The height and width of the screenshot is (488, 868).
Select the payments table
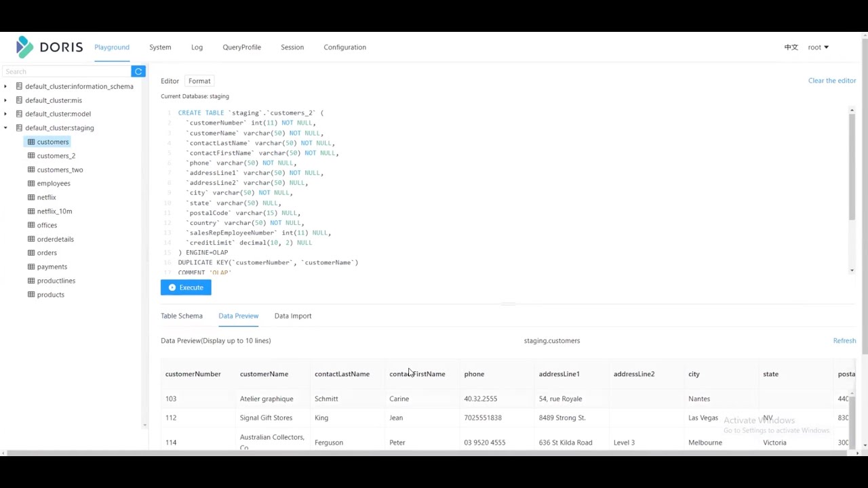coord(52,266)
